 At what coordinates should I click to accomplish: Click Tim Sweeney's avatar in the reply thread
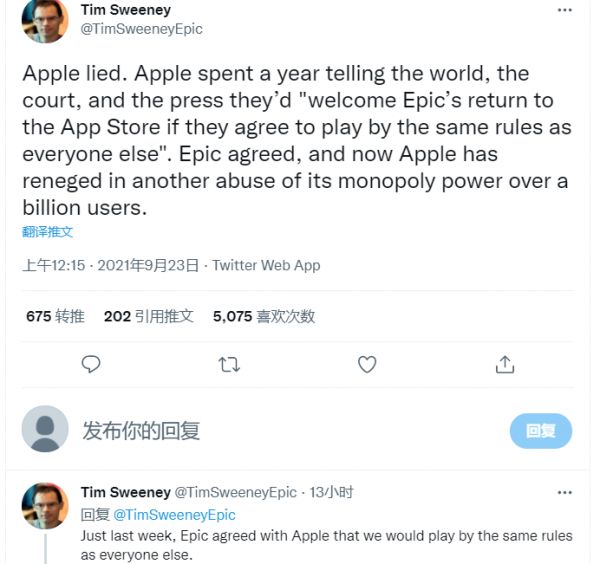click(45, 506)
